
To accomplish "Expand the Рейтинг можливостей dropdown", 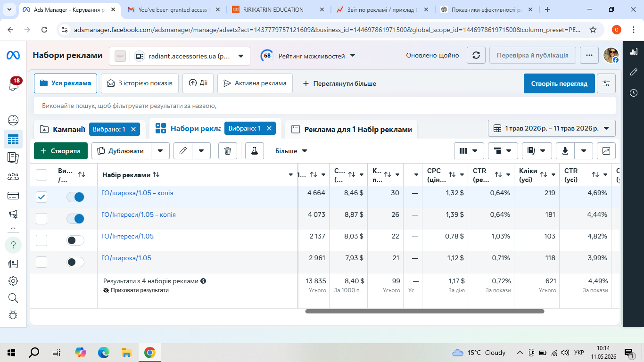I will pyautogui.click(x=308, y=56).
